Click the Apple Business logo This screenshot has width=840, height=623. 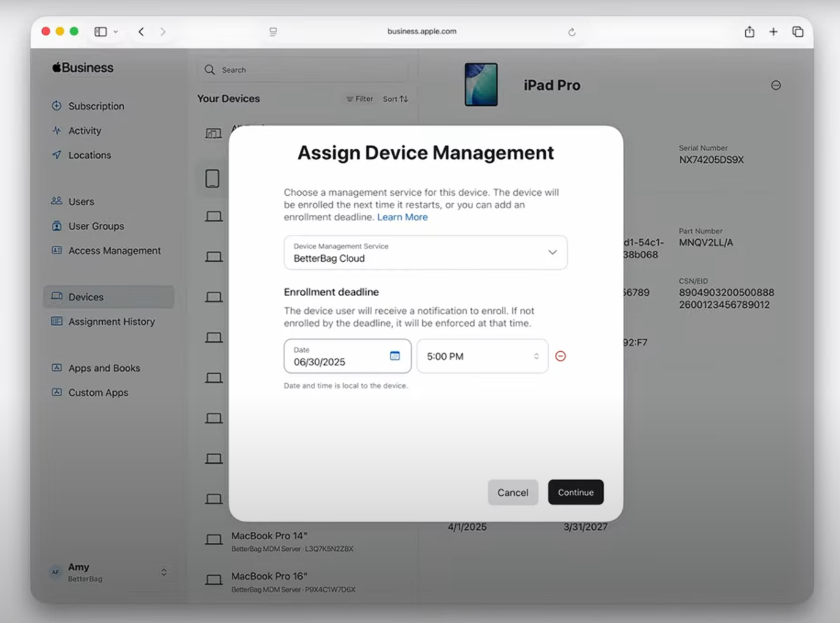[83, 67]
